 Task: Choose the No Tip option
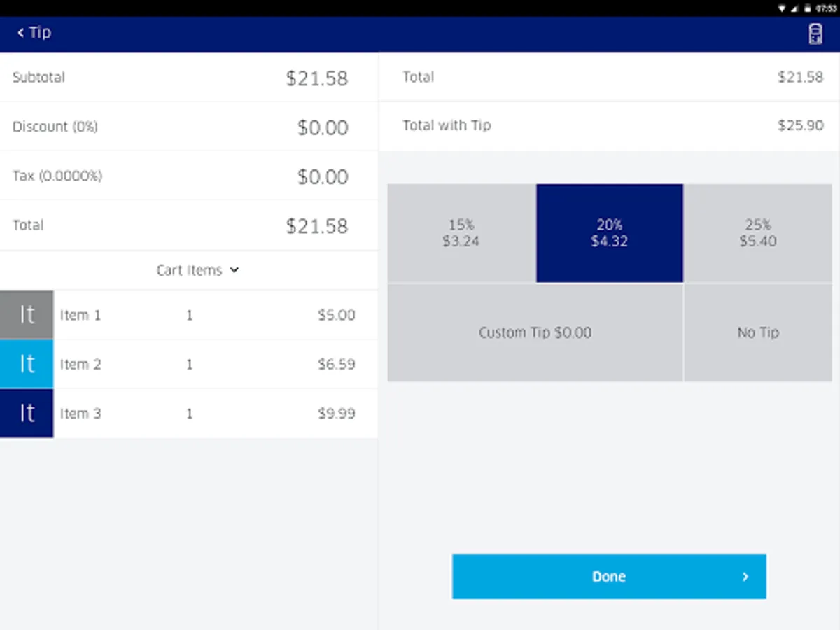click(758, 332)
